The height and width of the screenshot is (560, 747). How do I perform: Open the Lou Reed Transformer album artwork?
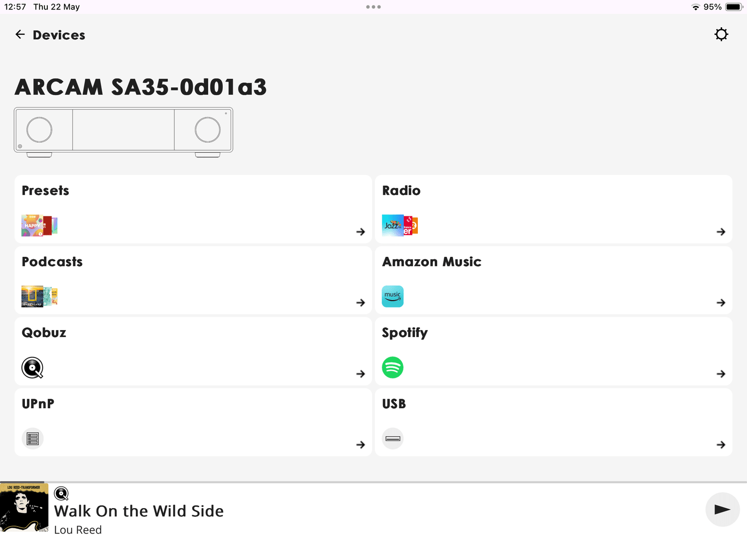pyautogui.click(x=24, y=507)
